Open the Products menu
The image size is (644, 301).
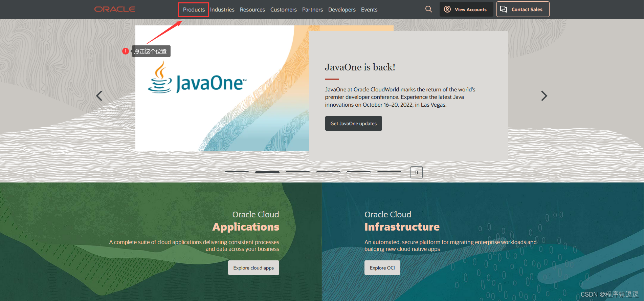point(194,9)
